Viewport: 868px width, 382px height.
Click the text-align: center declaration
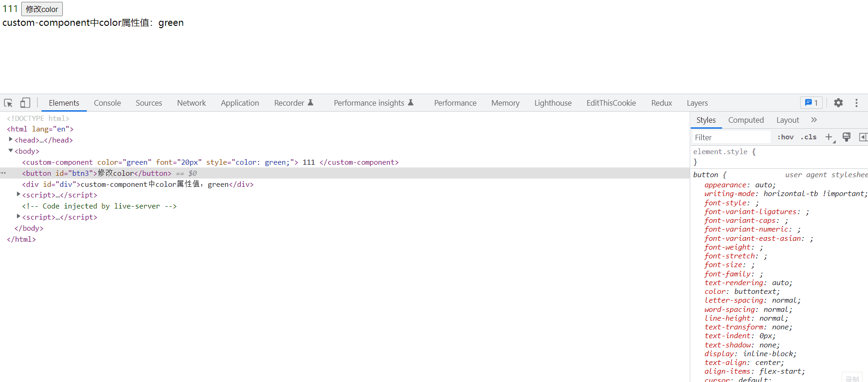point(744,362)
